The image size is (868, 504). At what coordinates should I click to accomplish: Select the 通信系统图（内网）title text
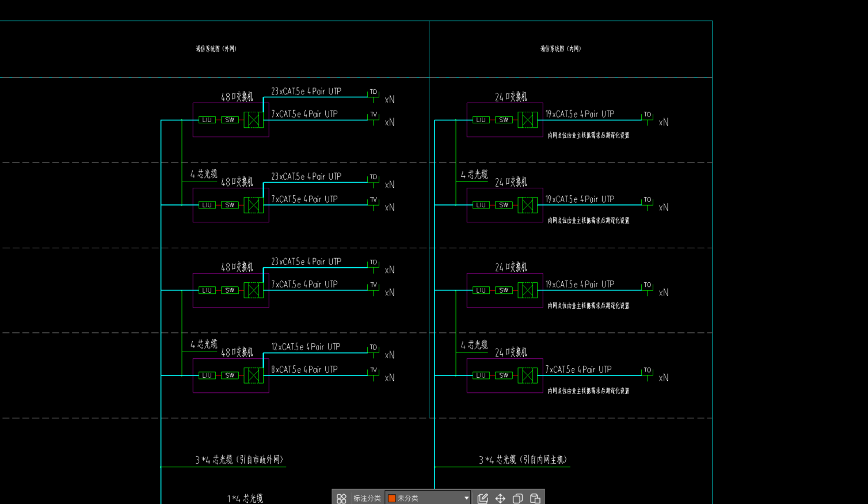[561, 49]
